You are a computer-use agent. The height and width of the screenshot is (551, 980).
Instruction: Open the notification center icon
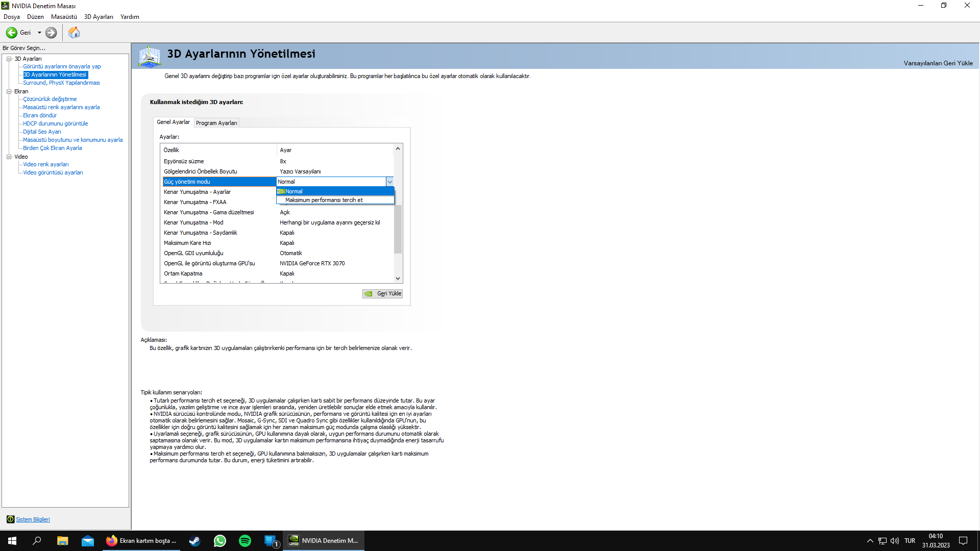(963, 541)
